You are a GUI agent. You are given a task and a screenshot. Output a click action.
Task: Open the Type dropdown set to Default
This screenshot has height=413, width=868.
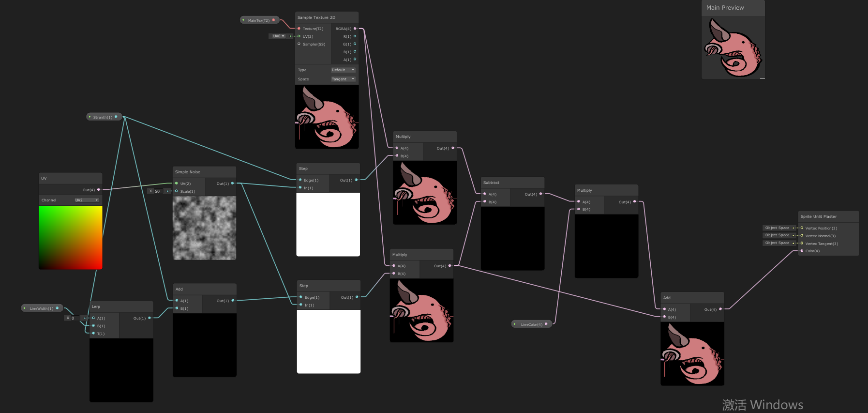click(x=343, y=70)
